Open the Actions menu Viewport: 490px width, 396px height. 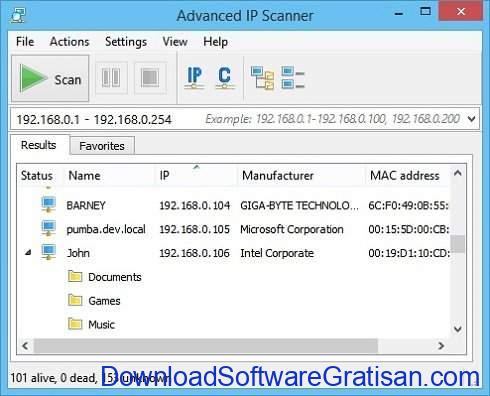(x=69, y=42)
